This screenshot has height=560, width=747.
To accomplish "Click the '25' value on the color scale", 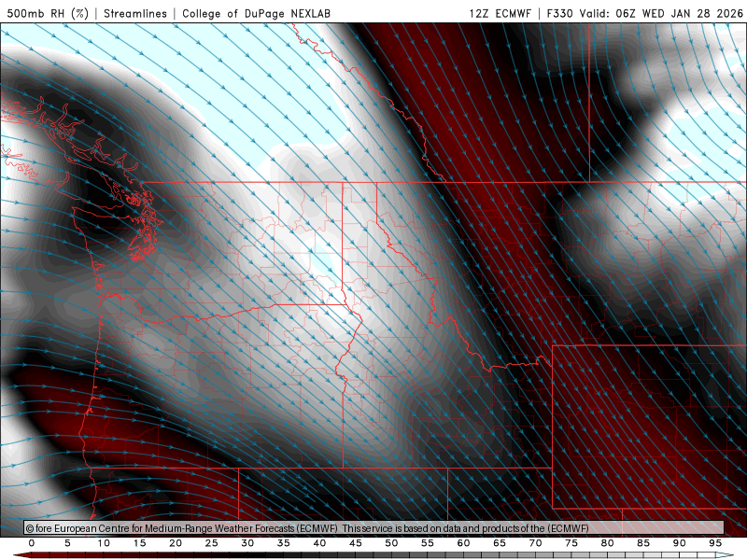I will (x=212, y=543).
